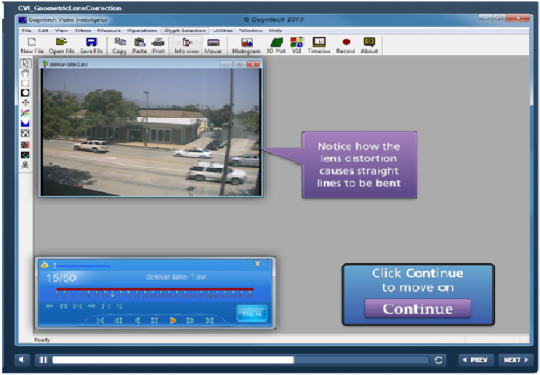The height and width of the screenshot is (375, 540).
Task: Open the Filters menu
Action: pyautogui.click(x=83, y=30)
